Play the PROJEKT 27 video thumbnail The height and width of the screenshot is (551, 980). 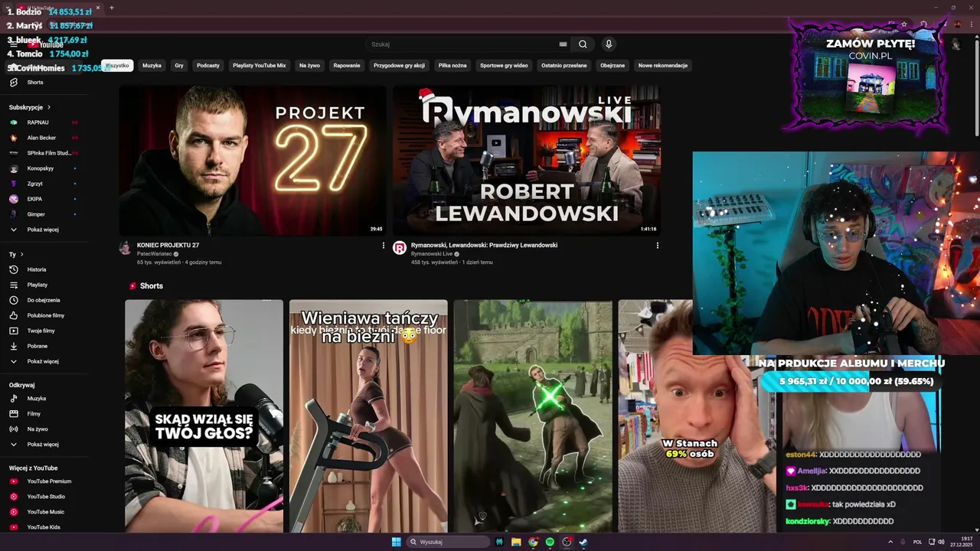253,160
